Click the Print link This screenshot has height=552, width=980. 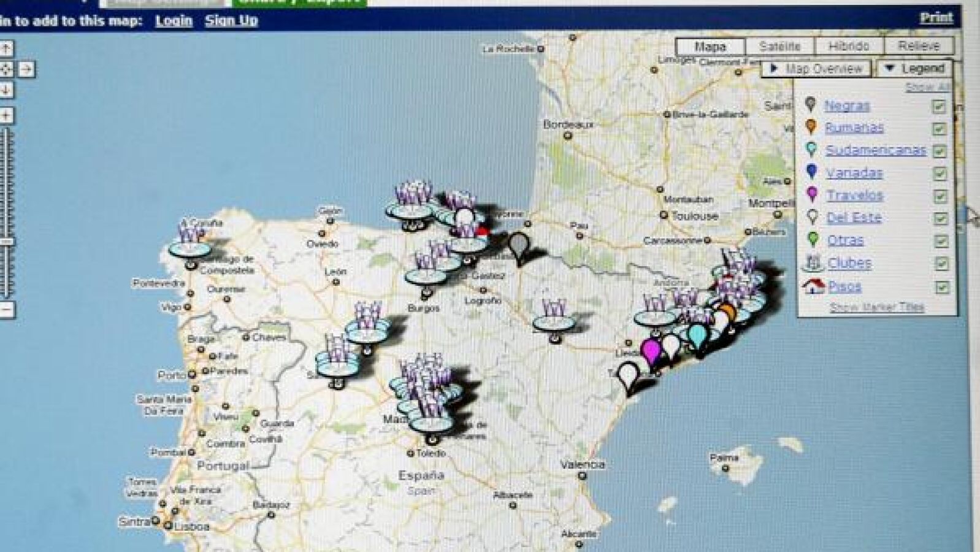tap(936, 18)
